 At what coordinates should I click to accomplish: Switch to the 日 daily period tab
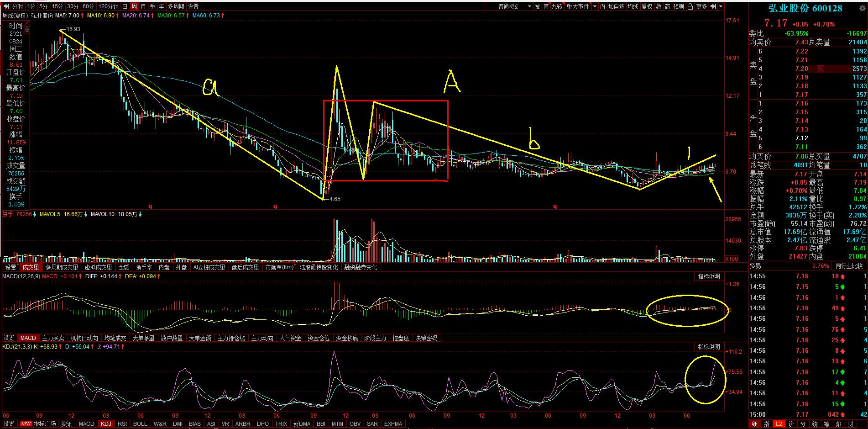coord(125,6)
